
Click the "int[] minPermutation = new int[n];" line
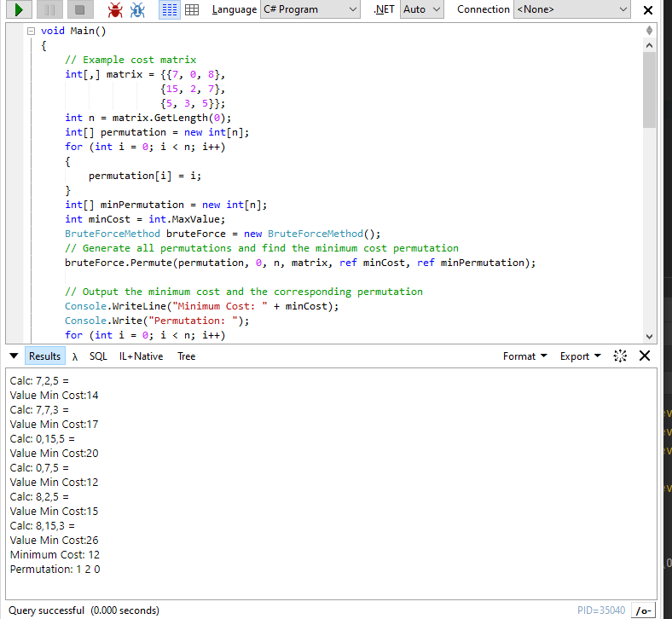pyautogui.click(x=165, y=205)
